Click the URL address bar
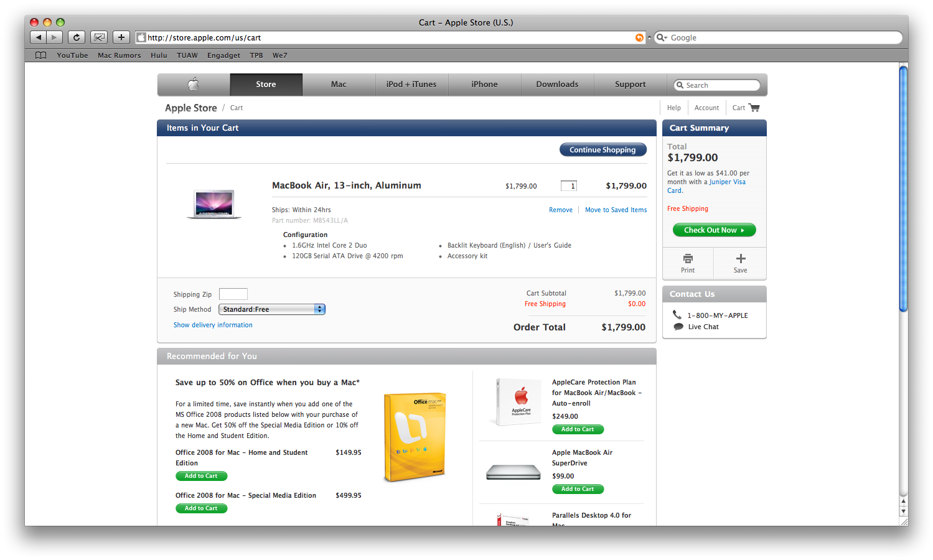This screenshot has width=933, height=560. [390, 37]
